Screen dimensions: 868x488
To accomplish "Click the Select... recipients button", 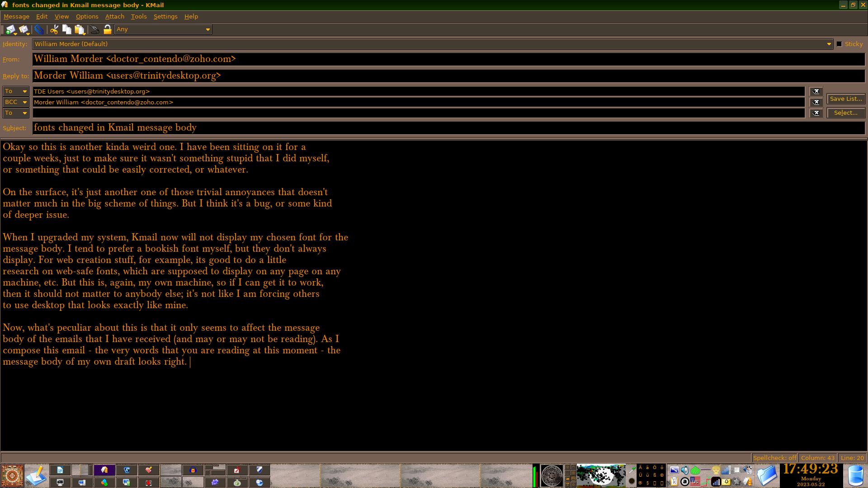I will point(846,113).
